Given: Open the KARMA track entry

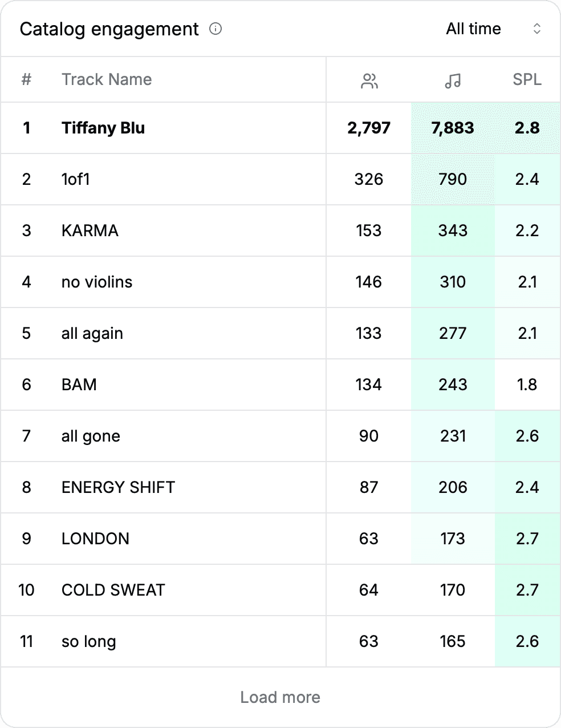Looking at the screenshot, I should coord(90,230).
